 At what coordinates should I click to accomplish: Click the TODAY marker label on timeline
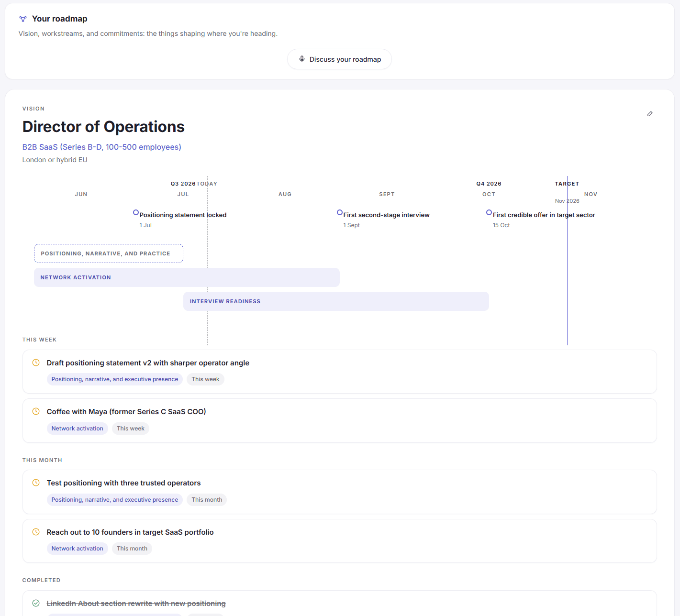point(207,184)
